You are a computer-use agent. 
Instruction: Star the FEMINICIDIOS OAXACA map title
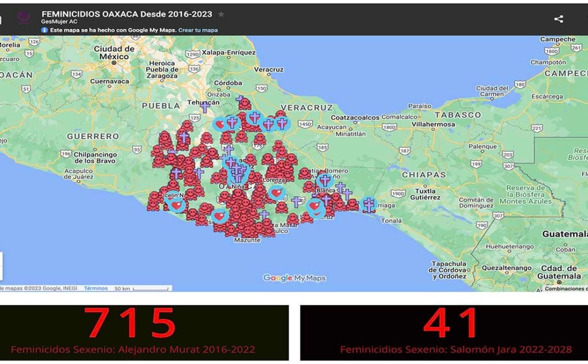(x=221, y=14)
